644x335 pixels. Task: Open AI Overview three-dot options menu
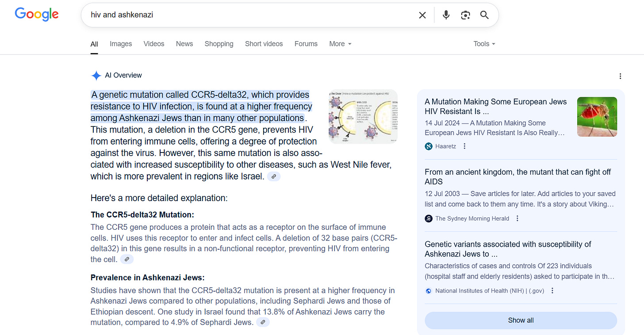click(x=620, y=76)
